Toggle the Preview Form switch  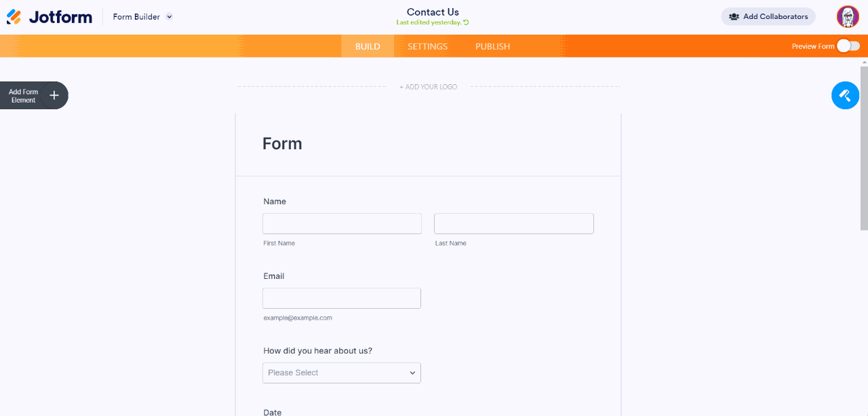(x=848, y=46)
